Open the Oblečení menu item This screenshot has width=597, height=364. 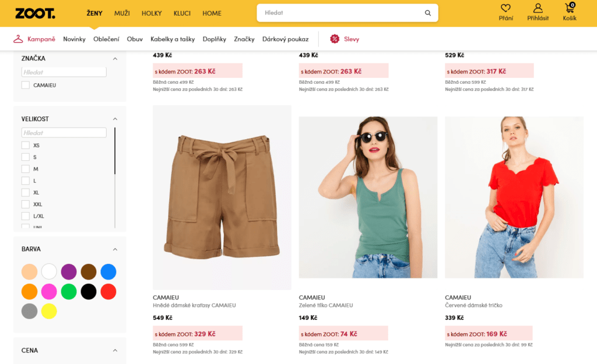pyautogui.click(x=106, y=39)
